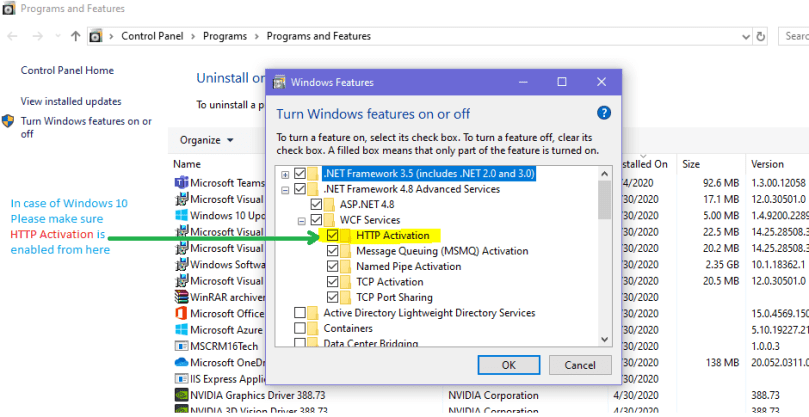This screenshot has height=417, width=809.
Task: Click the Microsoft Azure program icon
Action: pyautogui.click(x=181, y=330)
